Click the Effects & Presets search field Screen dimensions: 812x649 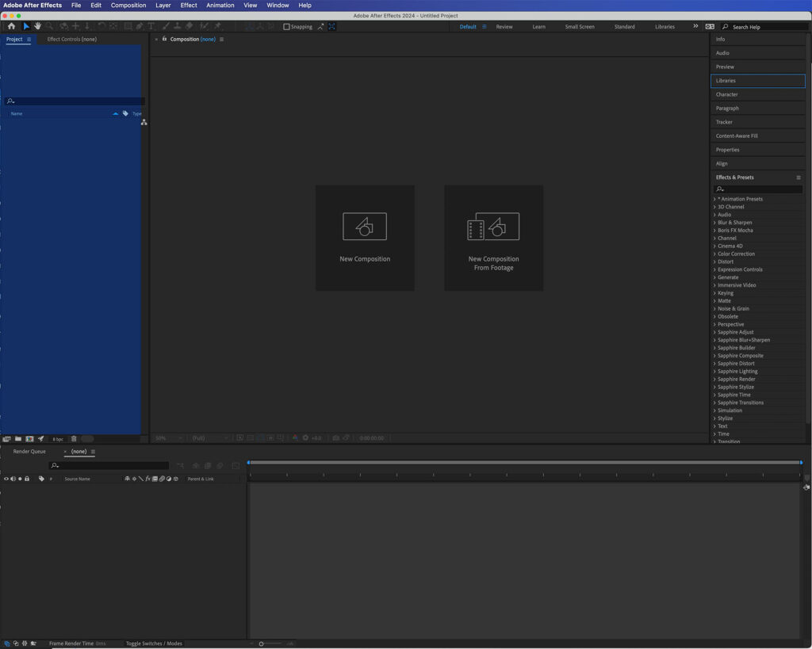click(x=758, y=189)
